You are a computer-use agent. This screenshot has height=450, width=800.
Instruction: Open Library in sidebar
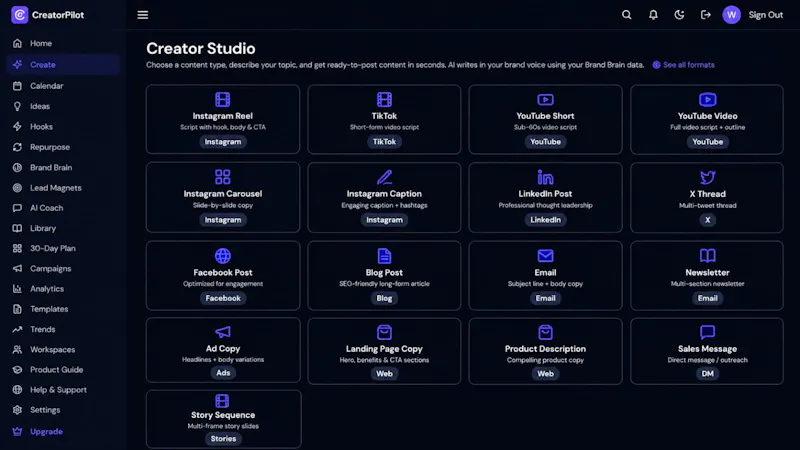click(63, 228)
